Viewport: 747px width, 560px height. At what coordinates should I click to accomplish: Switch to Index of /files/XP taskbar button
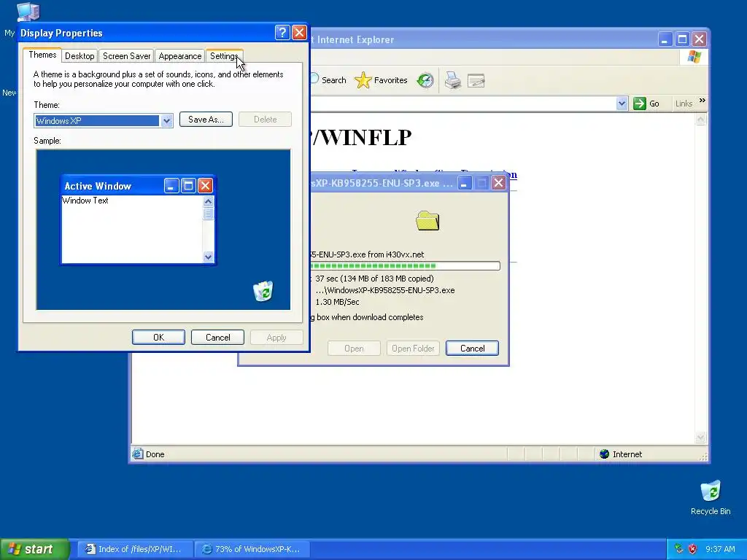pyautogui.click(x=135, y=549)
